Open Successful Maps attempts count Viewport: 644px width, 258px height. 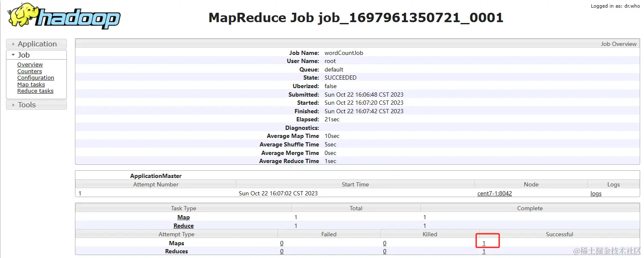(x=484, y=244)
